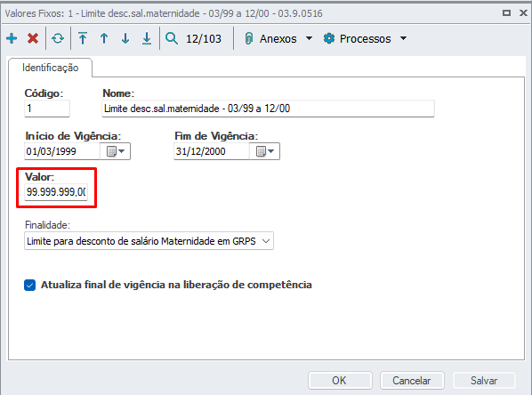The image size is (532, 395).
Task: Open the Finalidade combo box
Action: (149, 241)
